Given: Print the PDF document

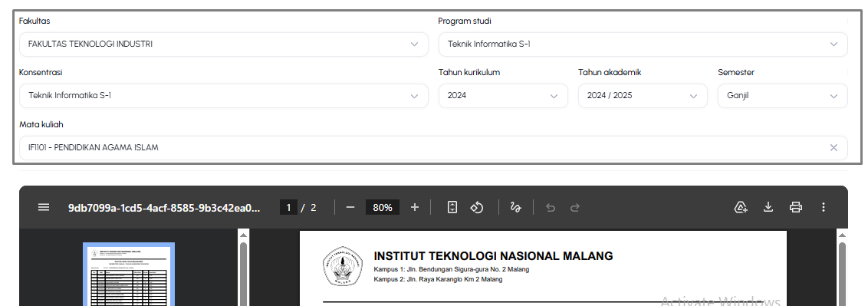Looking at the screenshot, I should (x=795, y=208).
